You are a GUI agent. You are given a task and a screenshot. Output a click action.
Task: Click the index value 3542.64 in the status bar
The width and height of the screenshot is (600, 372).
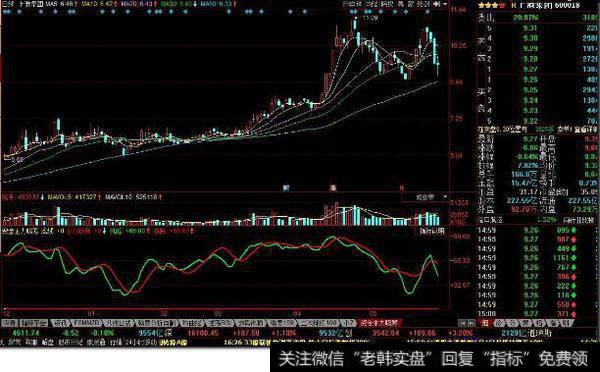(386, 333)
